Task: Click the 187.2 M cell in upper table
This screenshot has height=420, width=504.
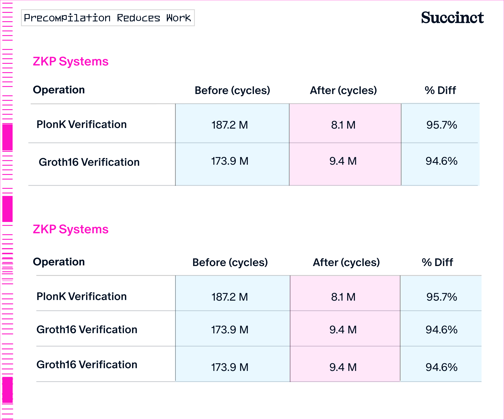Action: (230, 125)
